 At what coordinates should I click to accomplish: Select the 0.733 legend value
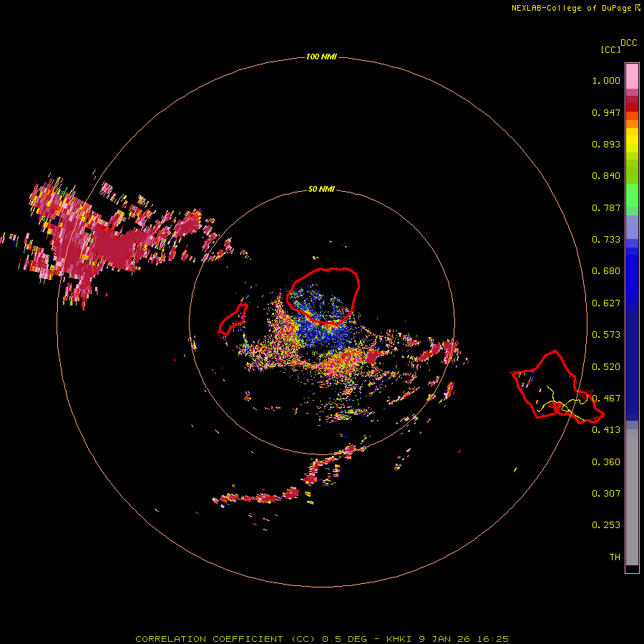coord(606,240)
